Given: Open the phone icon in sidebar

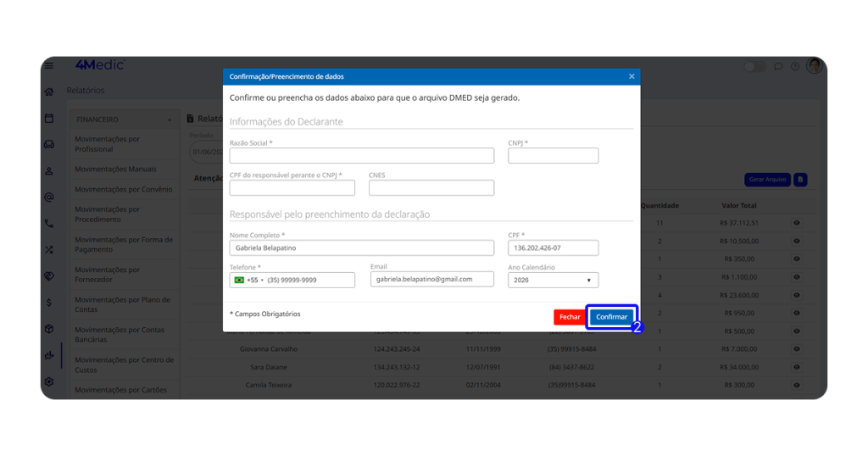Looking at the screenshot, I should pyautogui.click(x=49, y=224).
